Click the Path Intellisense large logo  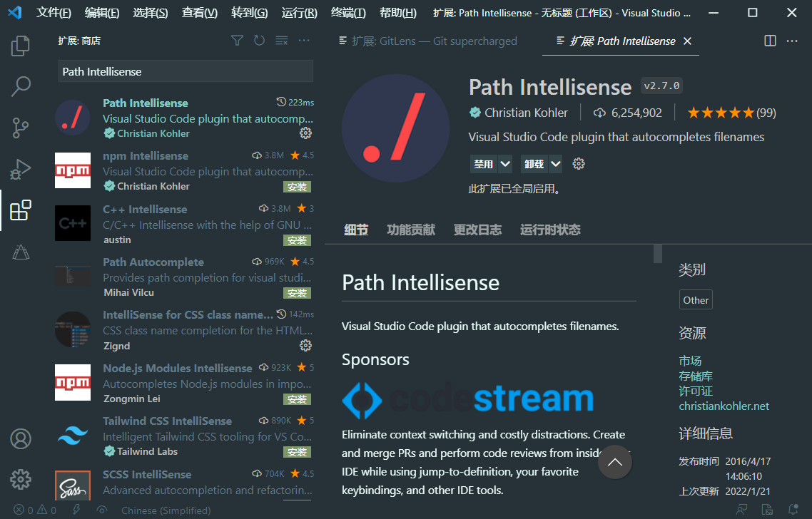click(x=395, y=128)
